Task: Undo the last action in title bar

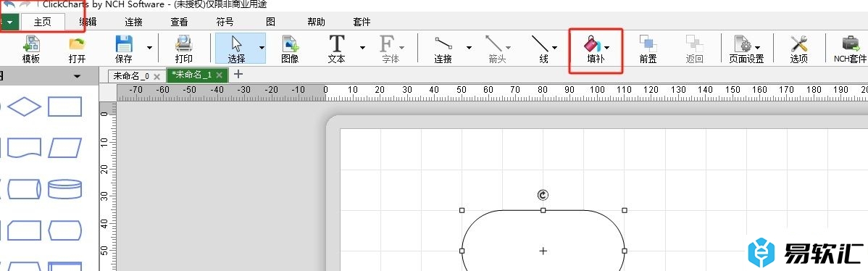Action: 9,4
